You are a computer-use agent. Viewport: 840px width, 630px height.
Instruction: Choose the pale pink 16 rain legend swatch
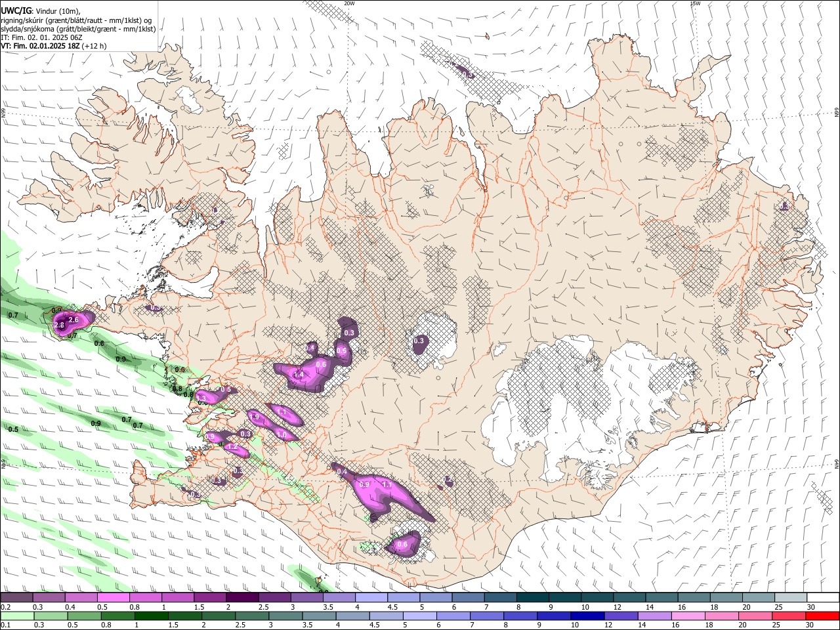(x=689, y=616)
